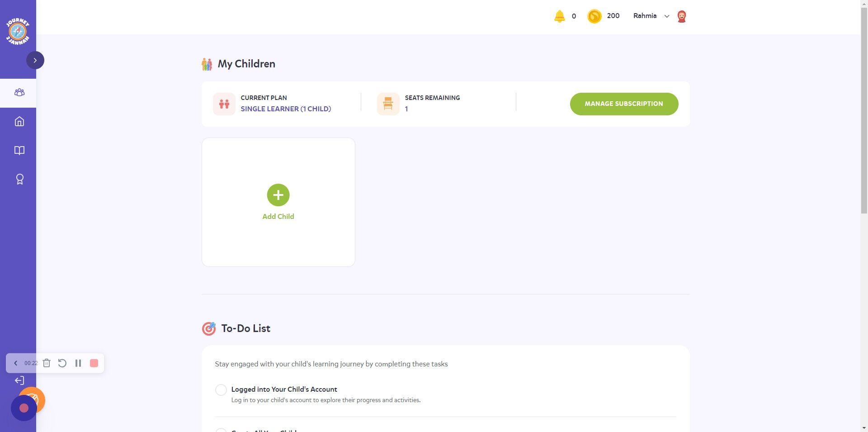Viewport: 868px width, 432px height.
Task: Expand the collapsed sidebar with the chevron
Action: 35,60
